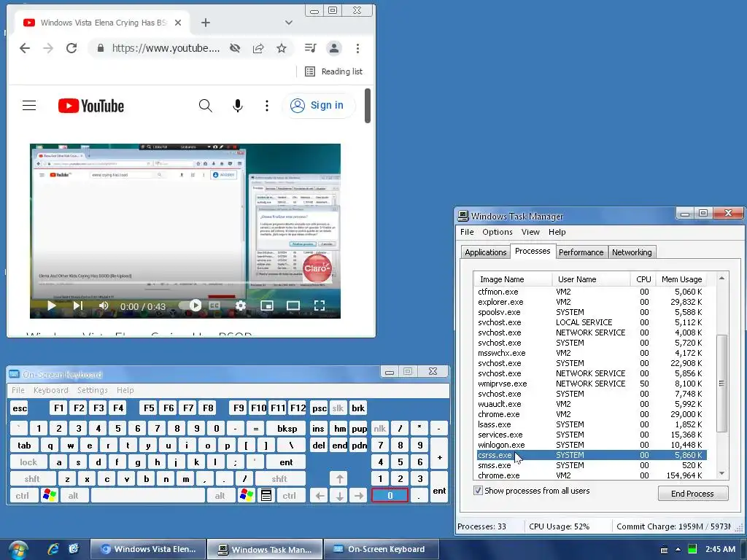Viewport: 747px width, 560px height.
Task: Expand Chrome tab search chevron
Action: click(289, 23)
